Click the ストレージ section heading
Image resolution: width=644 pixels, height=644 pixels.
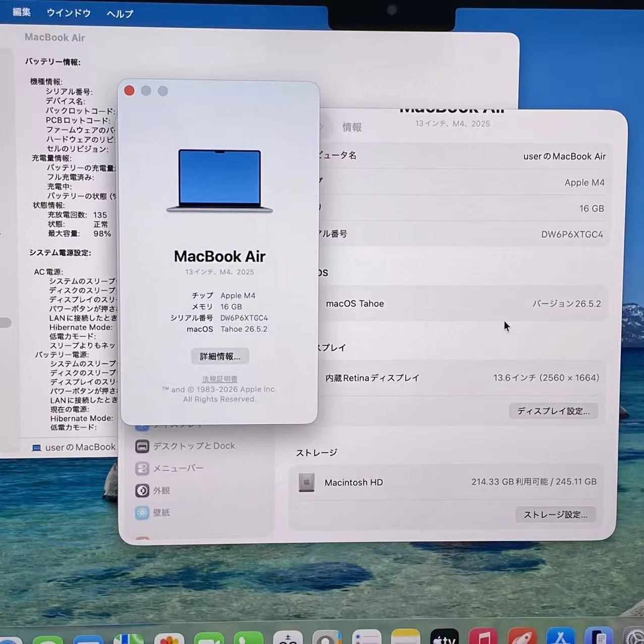[x=316, y=453]
